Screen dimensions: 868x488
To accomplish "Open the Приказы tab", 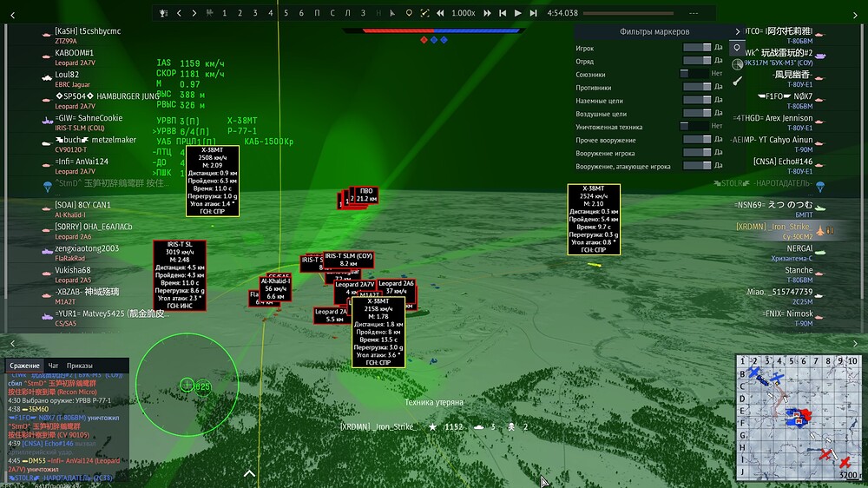I will coord(80,366).
